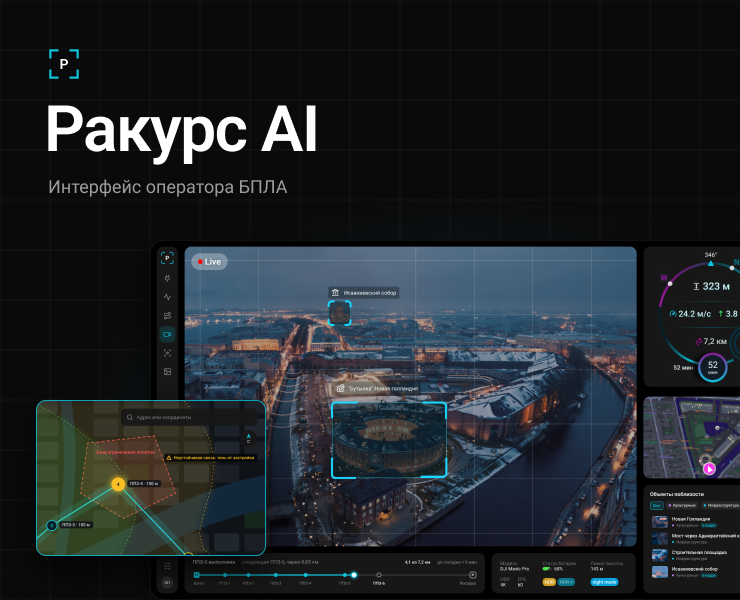
Task: Toggle the yellow HDR mode pill
Action: [x=549, y=582]
